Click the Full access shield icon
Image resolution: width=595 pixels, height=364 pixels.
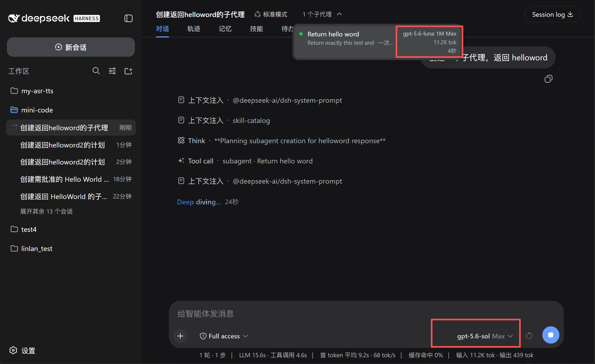[203, 336]
